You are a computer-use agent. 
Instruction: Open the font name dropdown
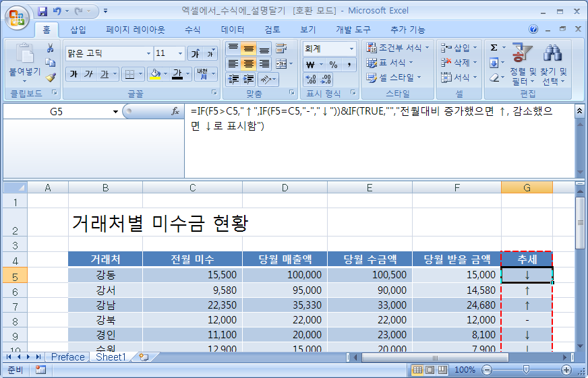pyautogui.click(x=148, y=54)
